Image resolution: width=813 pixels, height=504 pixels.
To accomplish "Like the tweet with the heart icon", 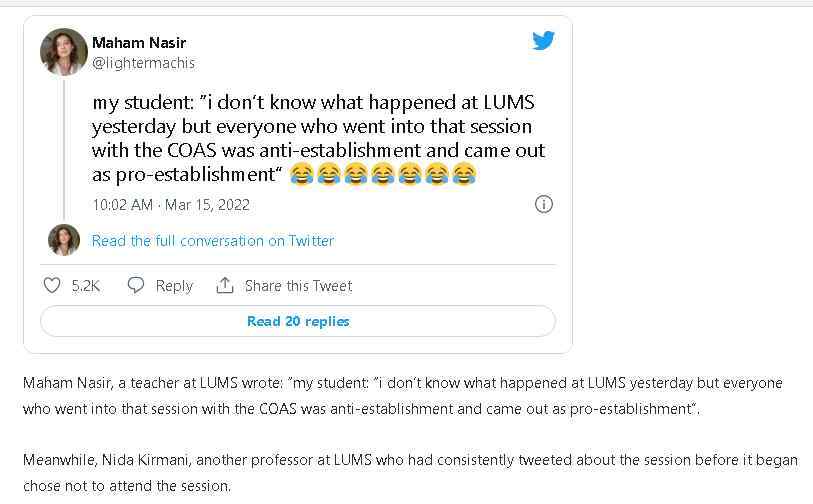I will click(x=53, y=285).
